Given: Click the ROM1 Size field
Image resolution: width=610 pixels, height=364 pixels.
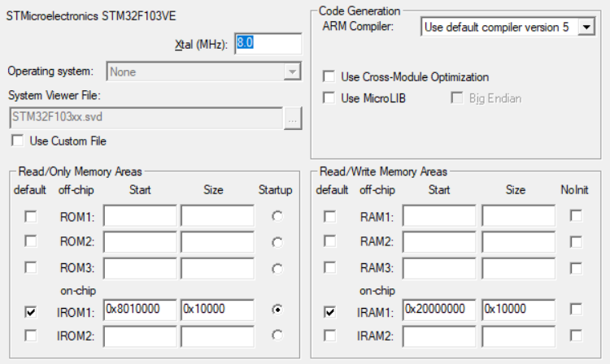Looking at the screenshot, I should (x=217, y=215).
